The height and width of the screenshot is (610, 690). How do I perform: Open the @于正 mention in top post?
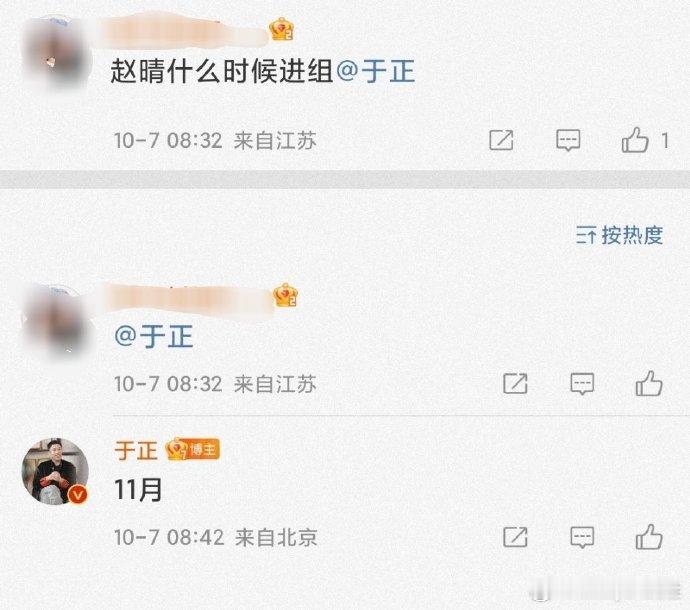(x=376, y=72)
